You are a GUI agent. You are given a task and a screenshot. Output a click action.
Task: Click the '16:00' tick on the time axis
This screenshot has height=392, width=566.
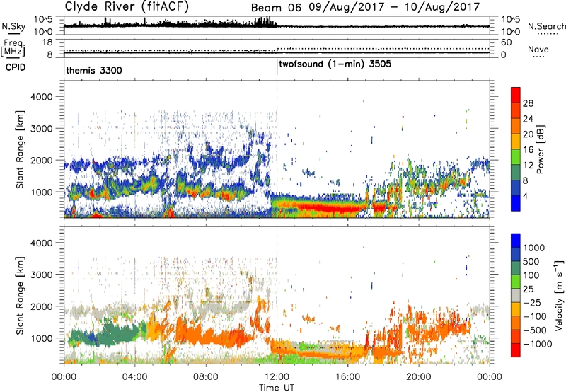tap(347, 377)
